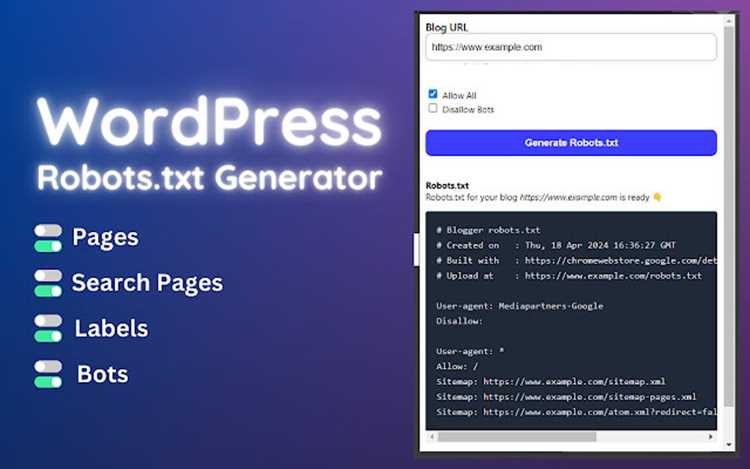Click the 'Robots.txt' heading above the output
Viewport: 750px width, 469px height.
click(x=447, y=185)
